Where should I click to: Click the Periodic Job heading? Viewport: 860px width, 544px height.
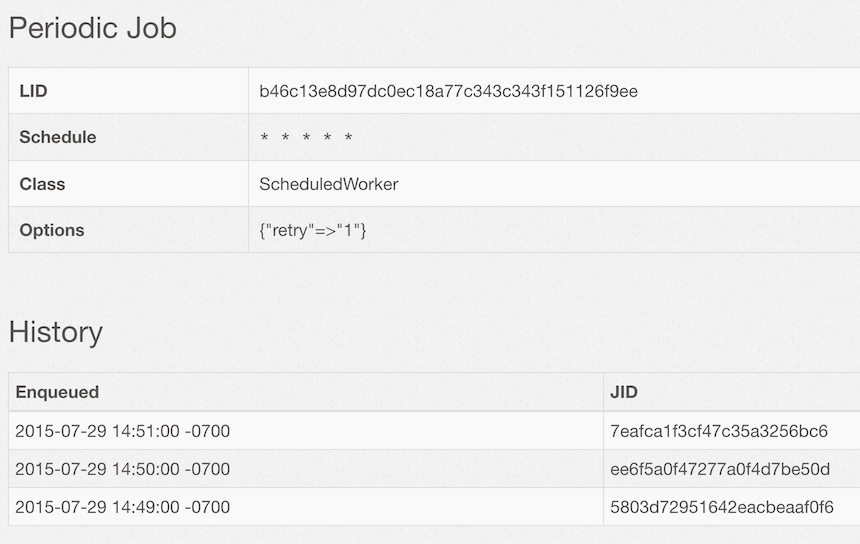(x=92, y=28)
